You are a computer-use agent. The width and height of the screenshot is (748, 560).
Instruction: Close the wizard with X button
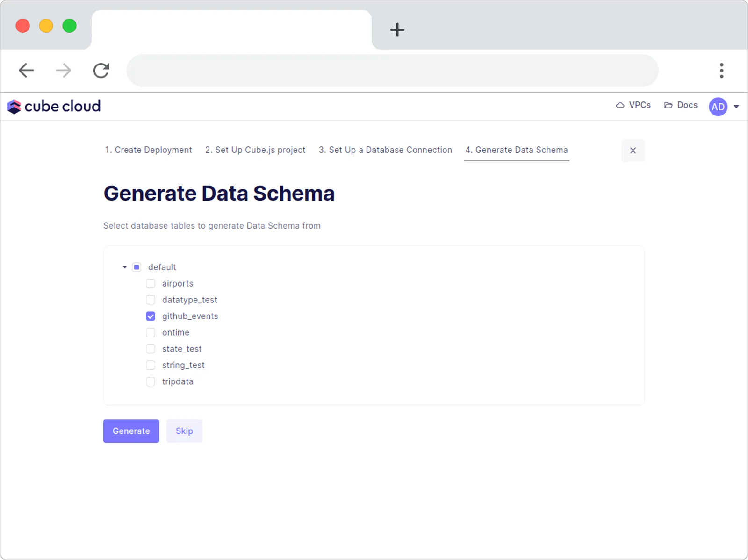pos(633,151)
